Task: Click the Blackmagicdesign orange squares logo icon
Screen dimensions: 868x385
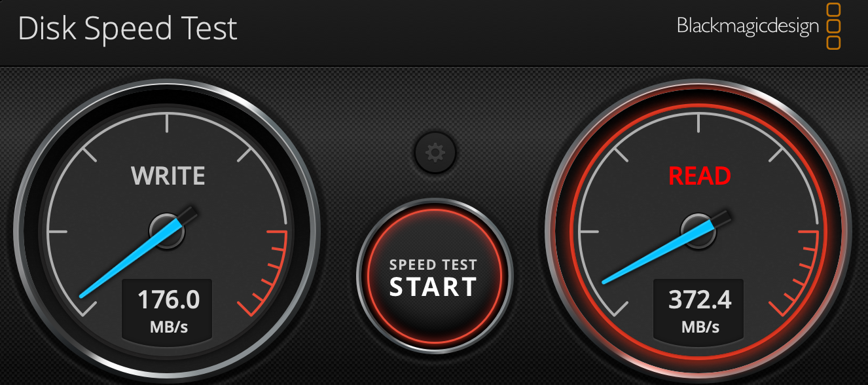Action: click(x=833, y=26)
